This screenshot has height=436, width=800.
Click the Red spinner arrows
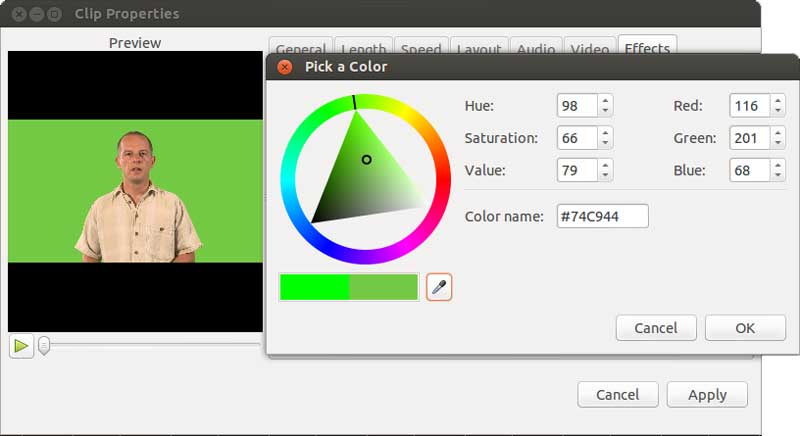tap(777, 106)
